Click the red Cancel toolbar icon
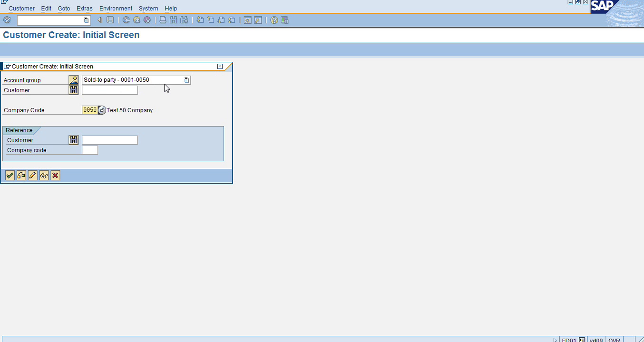644x342 pixels. pyautogui.click(x=147, y=20)
